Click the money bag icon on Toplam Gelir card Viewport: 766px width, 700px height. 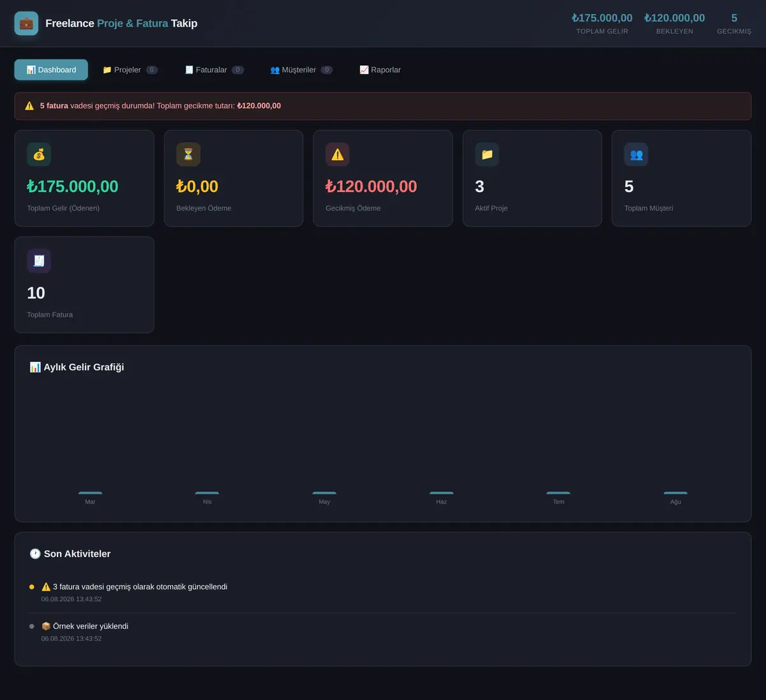click(x=39, y=154)
